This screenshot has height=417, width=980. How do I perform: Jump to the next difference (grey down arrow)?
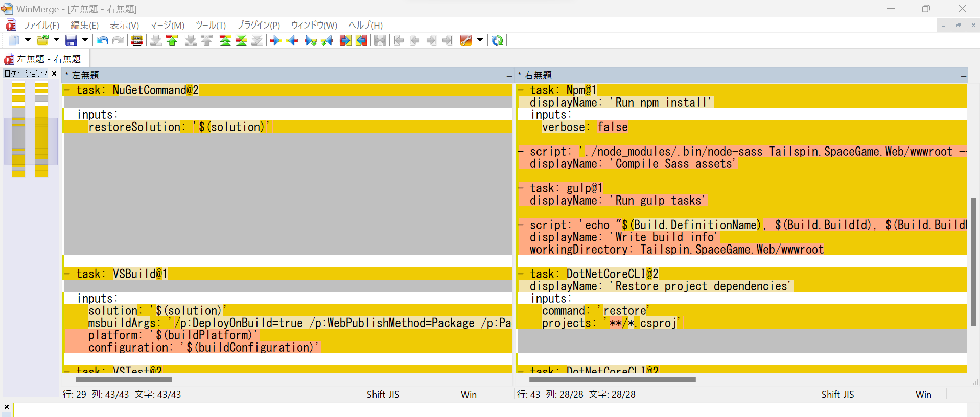pyautogui.click(x=156, y=40)
